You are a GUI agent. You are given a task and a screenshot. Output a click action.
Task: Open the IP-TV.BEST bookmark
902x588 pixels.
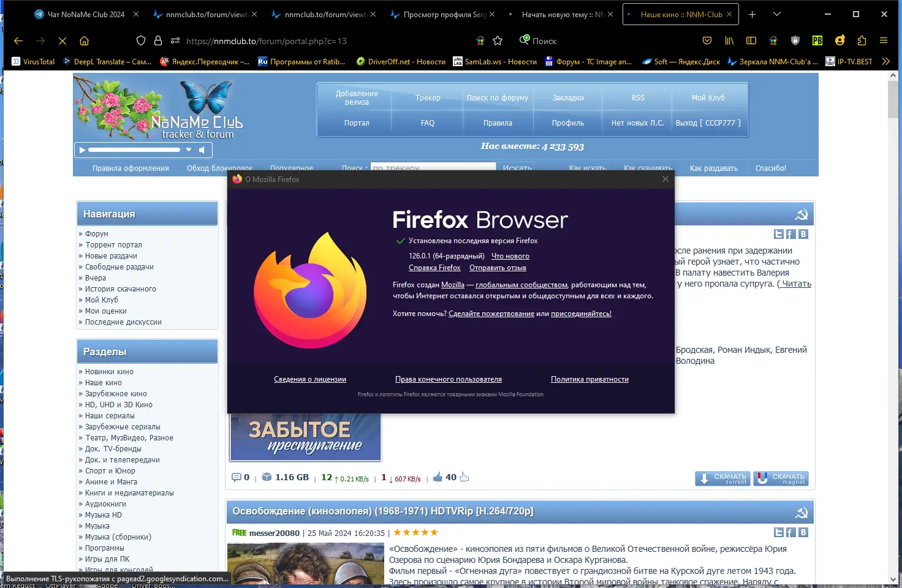pos(849,61)
